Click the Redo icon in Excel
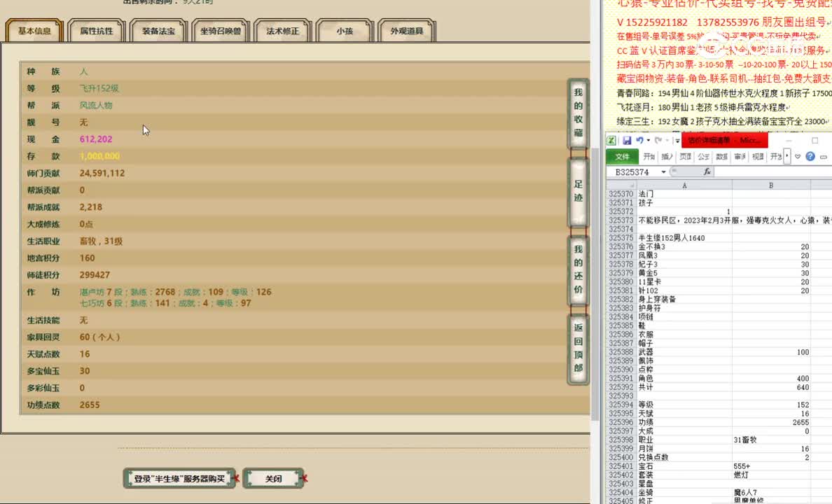 (x=658, y=140)
